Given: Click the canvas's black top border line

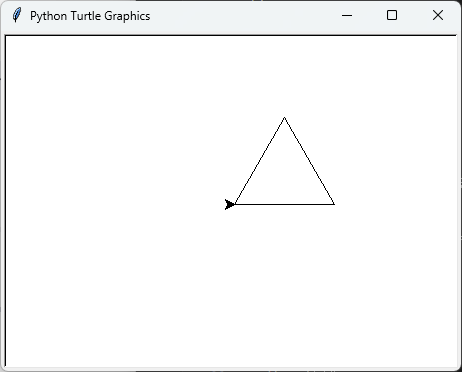Looking at the screenshot, I should pyautogui.click(x=230, y=35).
